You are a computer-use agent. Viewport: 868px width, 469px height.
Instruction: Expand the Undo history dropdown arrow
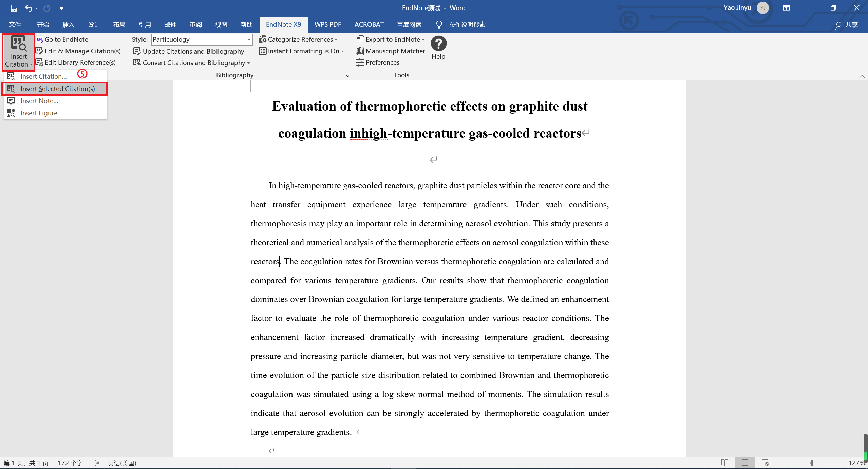(x=37, y=8)
